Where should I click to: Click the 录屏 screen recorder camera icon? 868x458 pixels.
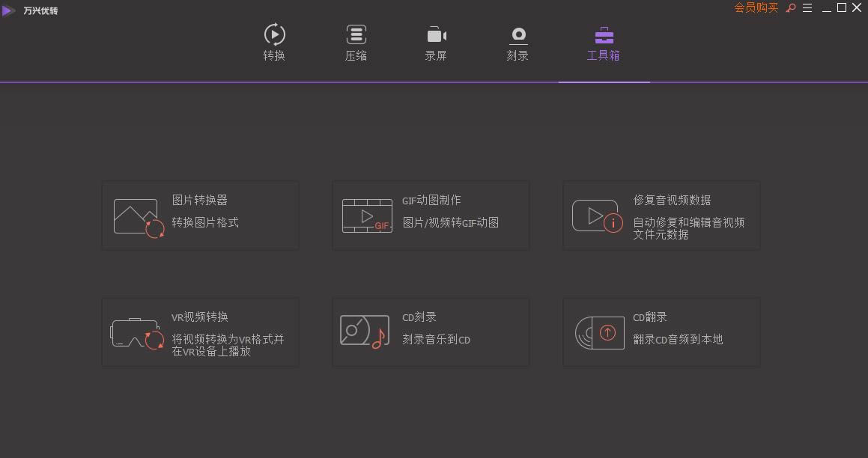(436, 35)
